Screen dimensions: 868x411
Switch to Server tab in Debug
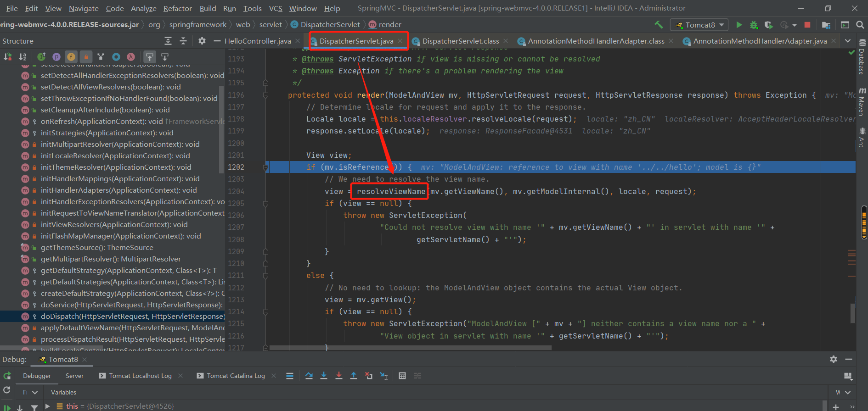[74, 376]
